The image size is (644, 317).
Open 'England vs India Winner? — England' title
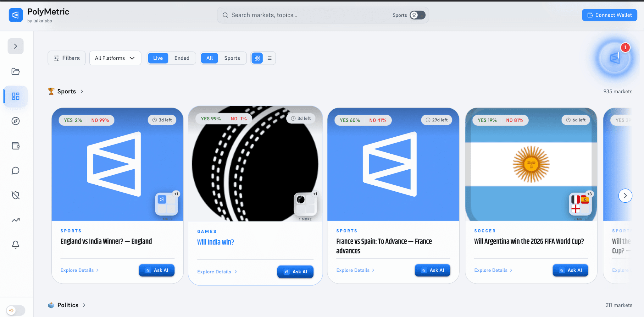tap(106, 241)
